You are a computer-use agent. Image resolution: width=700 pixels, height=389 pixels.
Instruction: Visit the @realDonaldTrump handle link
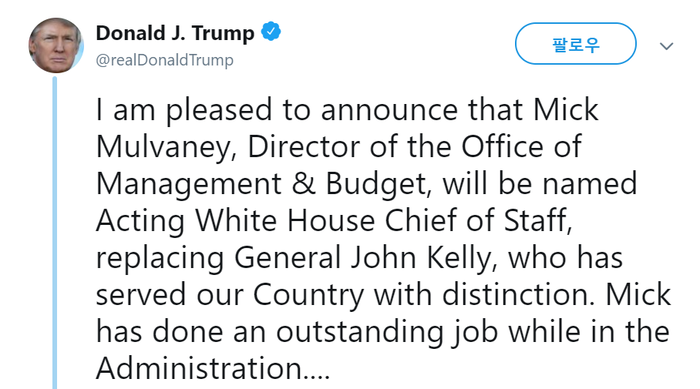[x=165, y=60]
